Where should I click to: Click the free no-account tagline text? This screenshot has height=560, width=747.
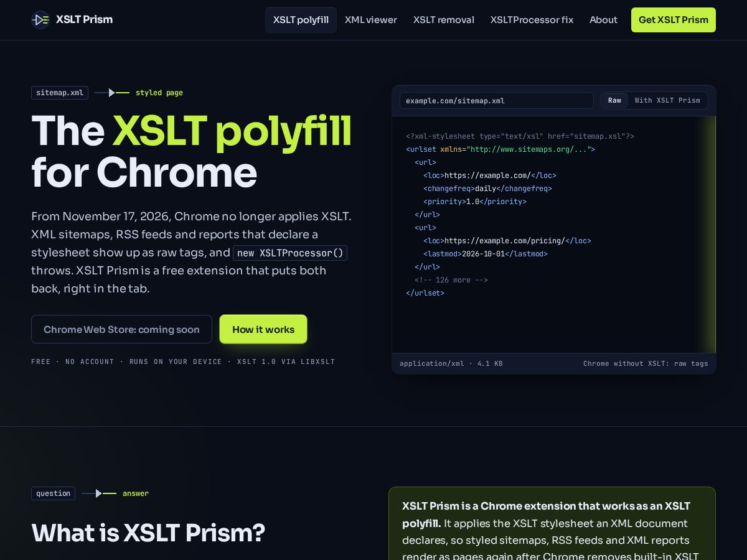coord(183,362)
